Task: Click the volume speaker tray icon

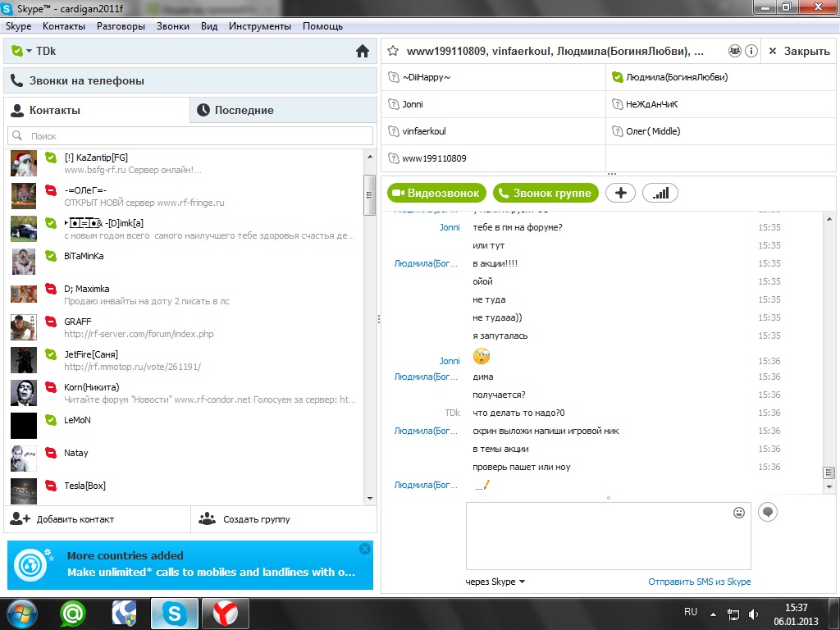Action: coord(753,614)
